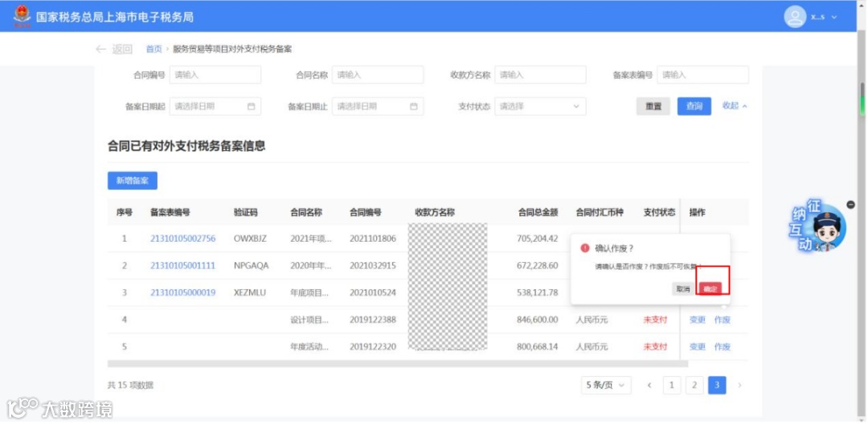868x425 pixels.
Task: Click amount 538,121.78
Action: click(537, 292)
